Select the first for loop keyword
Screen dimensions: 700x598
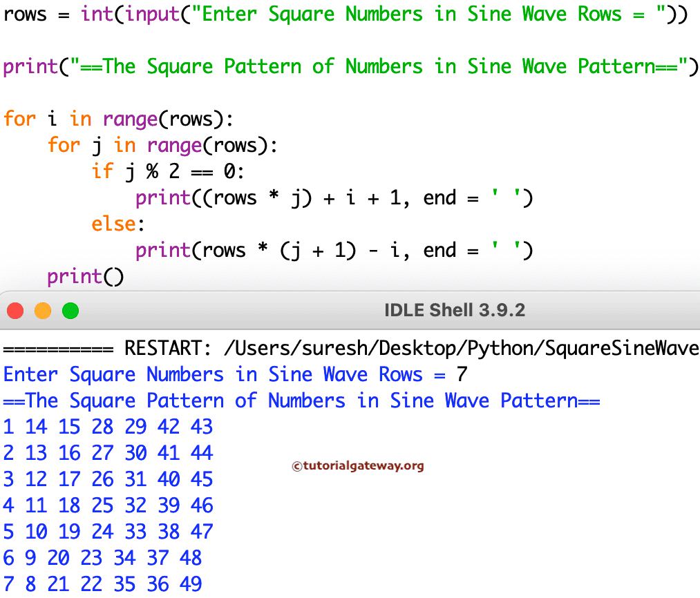[19, 119]
